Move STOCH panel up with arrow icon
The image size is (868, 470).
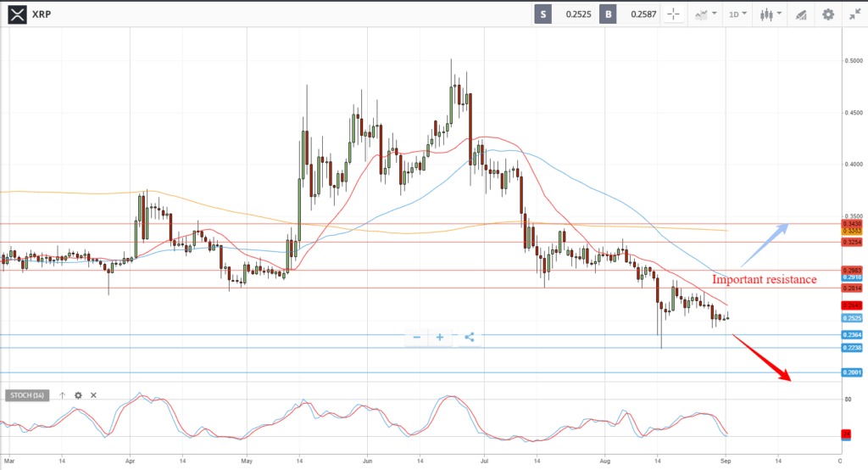click(62, 395)
